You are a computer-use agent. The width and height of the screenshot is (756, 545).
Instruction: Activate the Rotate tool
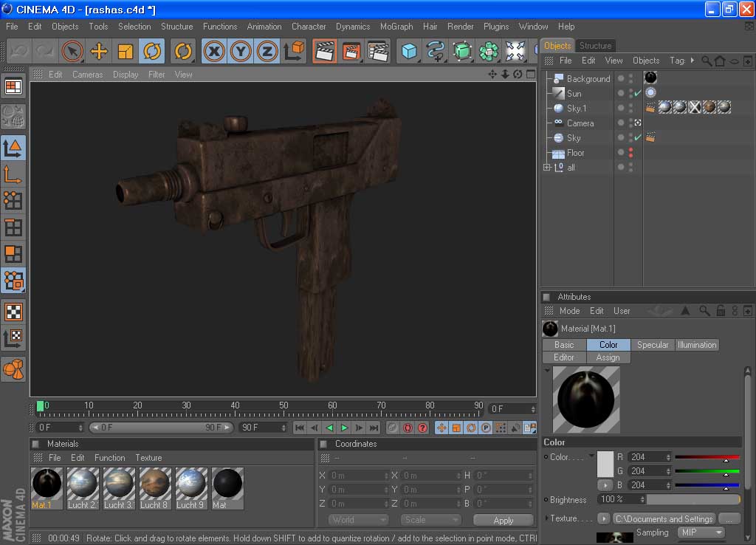point(152,51)
